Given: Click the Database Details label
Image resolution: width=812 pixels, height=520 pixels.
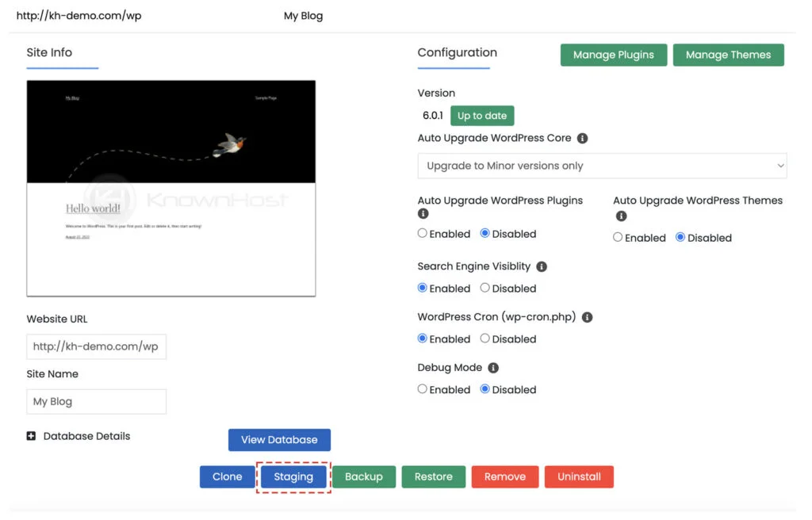Looking at the screenshot, I should [x=86, y=436].
